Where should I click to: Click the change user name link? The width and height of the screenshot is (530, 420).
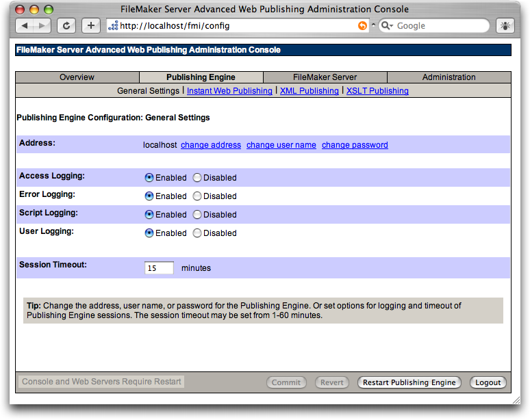point(281,145)
